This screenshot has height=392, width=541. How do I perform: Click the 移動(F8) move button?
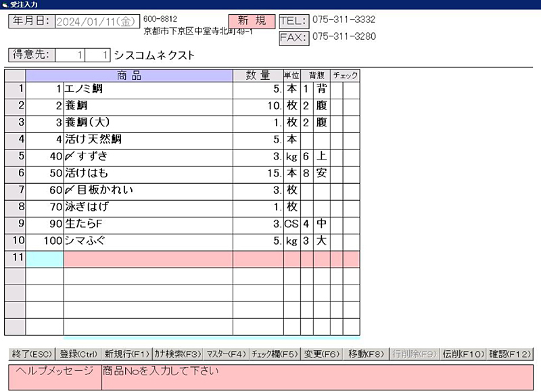click(366, 353)
